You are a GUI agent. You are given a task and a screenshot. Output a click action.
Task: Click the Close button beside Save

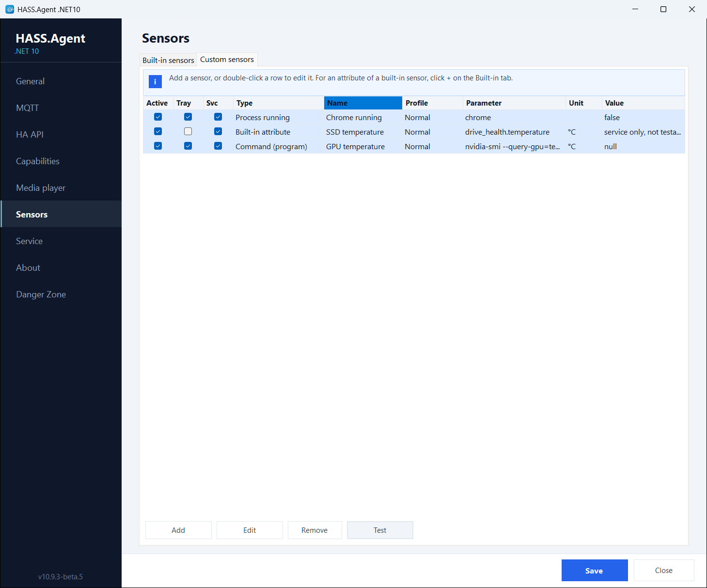[x=664, y=571]
